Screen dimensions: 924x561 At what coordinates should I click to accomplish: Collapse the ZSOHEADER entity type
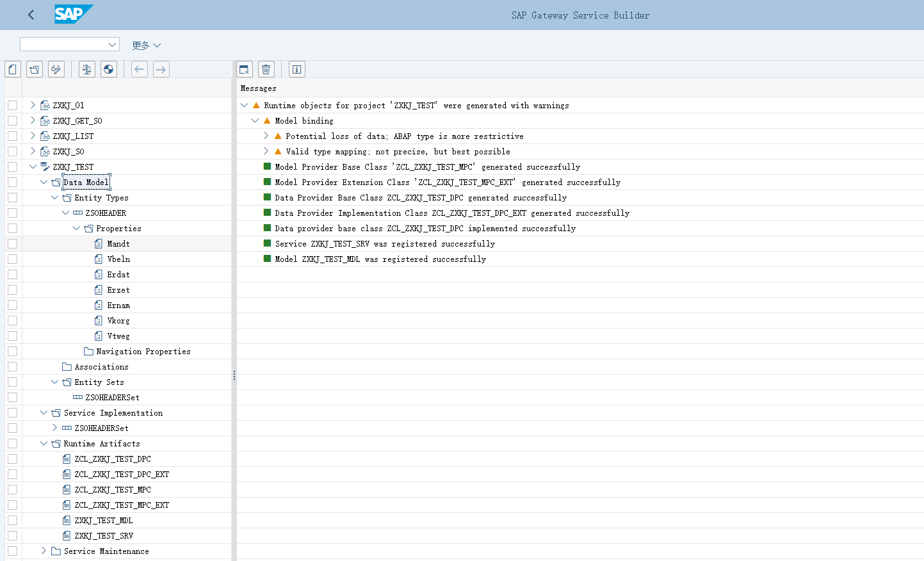click(x=65, y=213)
